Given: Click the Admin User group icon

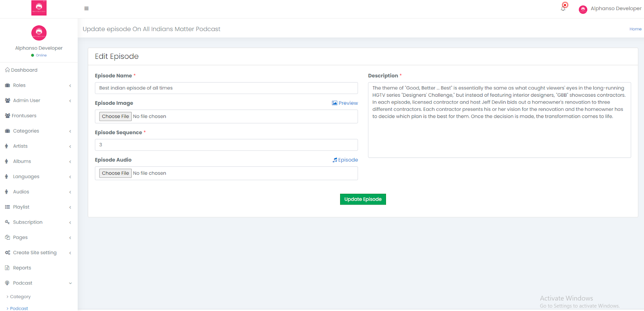Looking at the screenshot, I should (7, 101).
